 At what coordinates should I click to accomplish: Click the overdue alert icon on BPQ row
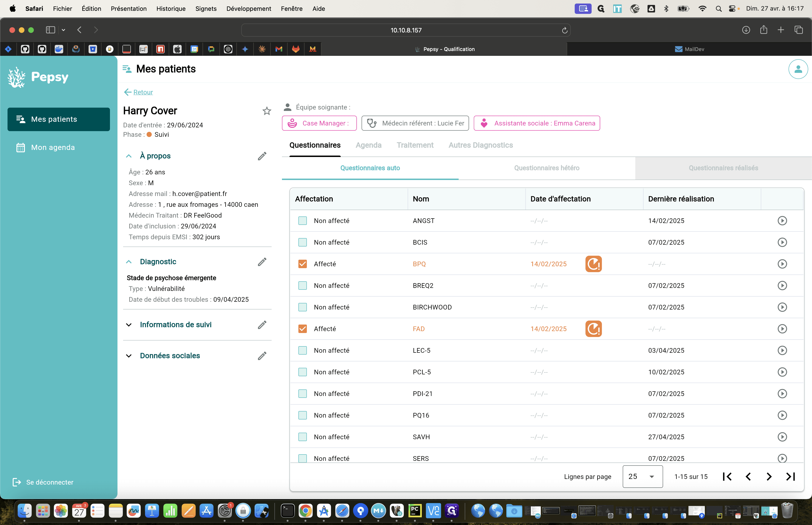pos(593,264)
